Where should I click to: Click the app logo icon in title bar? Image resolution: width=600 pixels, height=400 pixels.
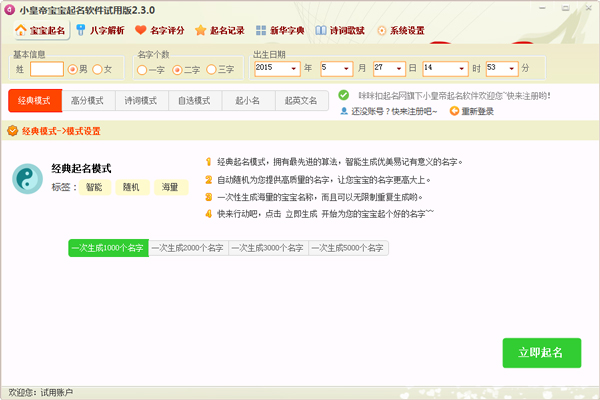tap(10, 10)
